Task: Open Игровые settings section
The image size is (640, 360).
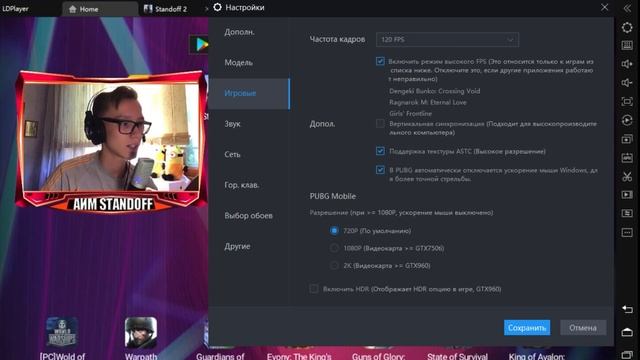Action: [249, 93]
